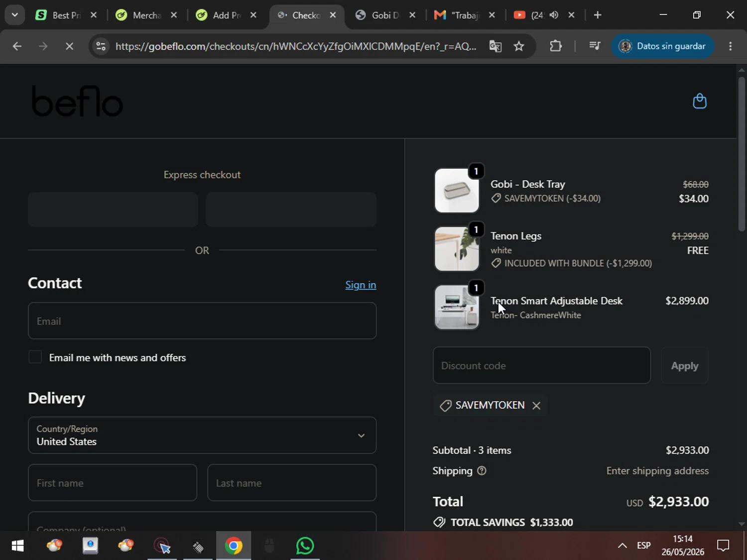Click the first express checkout button
This screenshot has width=747, height=560.
113,210
